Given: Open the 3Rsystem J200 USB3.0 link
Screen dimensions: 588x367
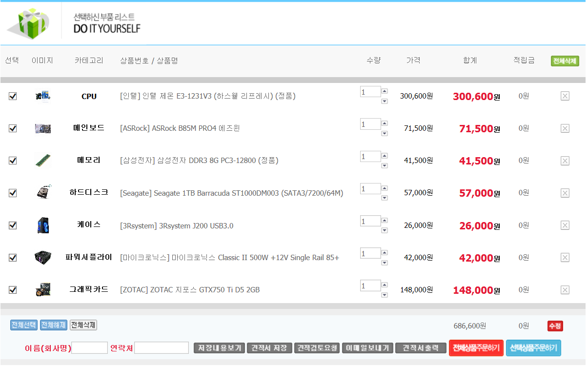Looking at the screenshot, I should (x=177, y=225).
